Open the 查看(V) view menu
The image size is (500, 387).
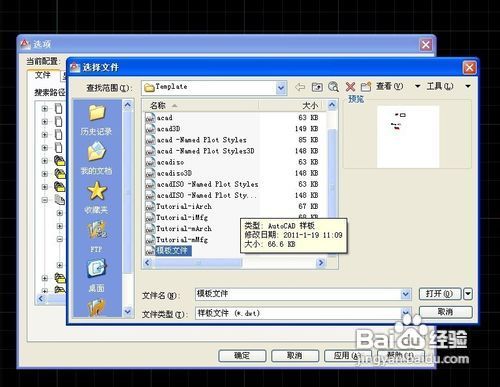click(x=389, y=86)
